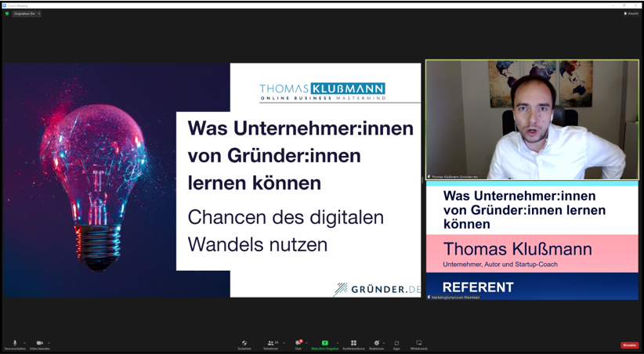Click the red Beenden button

point(630,345)
